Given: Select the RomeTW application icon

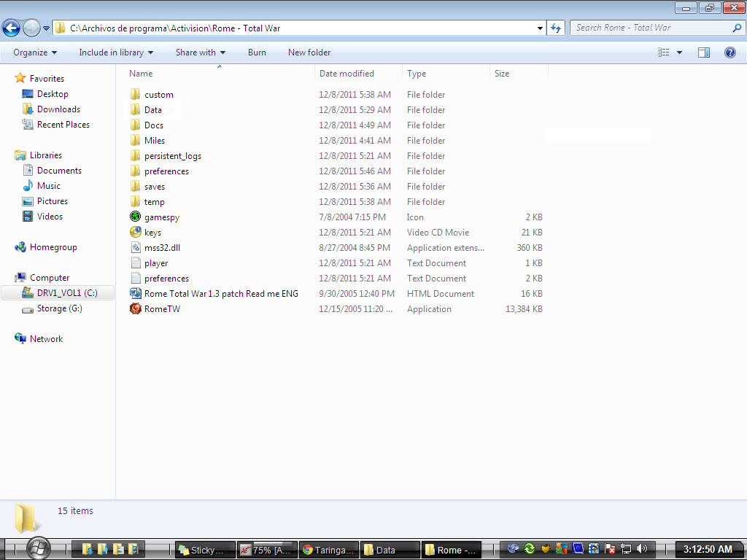Looking at the screenshot, I should (x=135, y=308).
